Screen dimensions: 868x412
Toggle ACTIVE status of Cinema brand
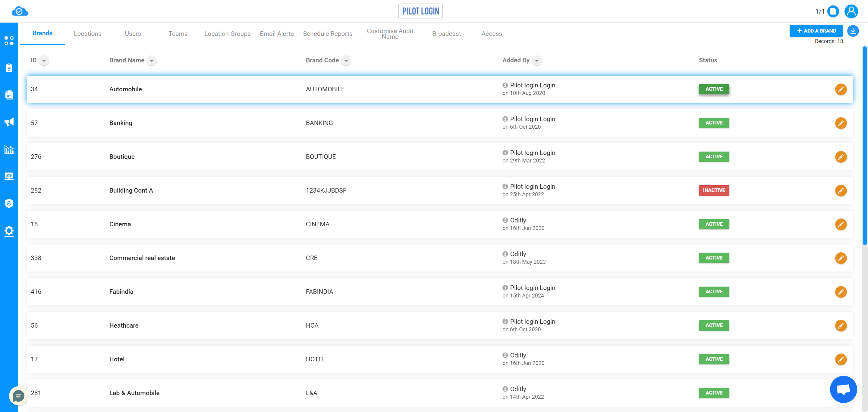[x=714, y=224]
